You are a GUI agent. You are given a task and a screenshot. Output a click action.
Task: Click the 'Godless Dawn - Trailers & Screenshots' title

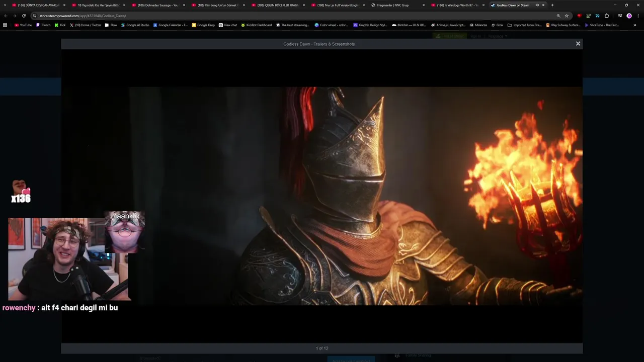319,44
